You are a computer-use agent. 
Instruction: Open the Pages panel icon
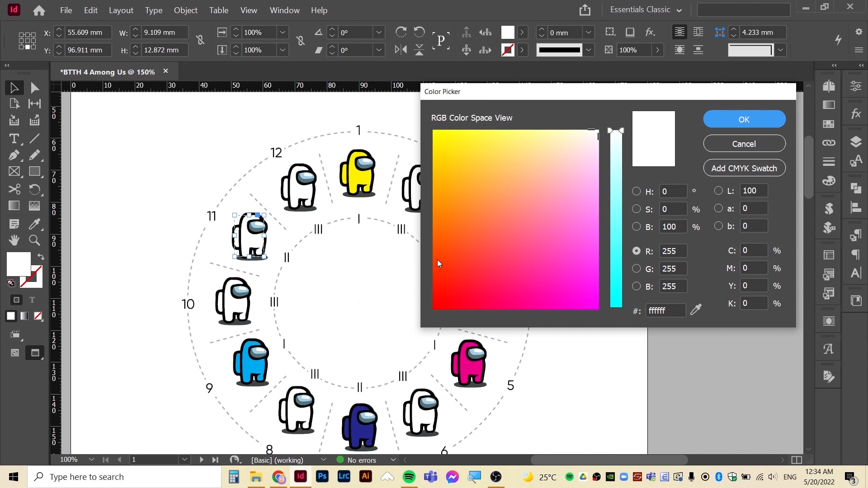829,86
